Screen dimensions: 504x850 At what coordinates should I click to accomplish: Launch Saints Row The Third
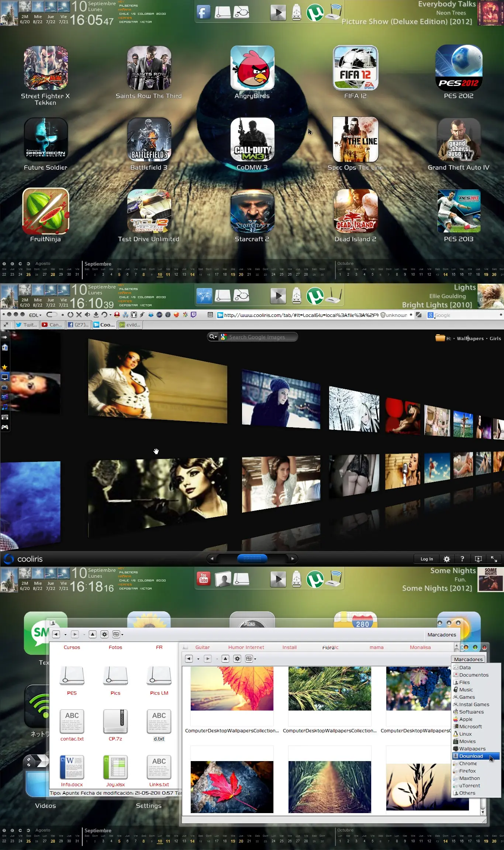coord(149,68)
